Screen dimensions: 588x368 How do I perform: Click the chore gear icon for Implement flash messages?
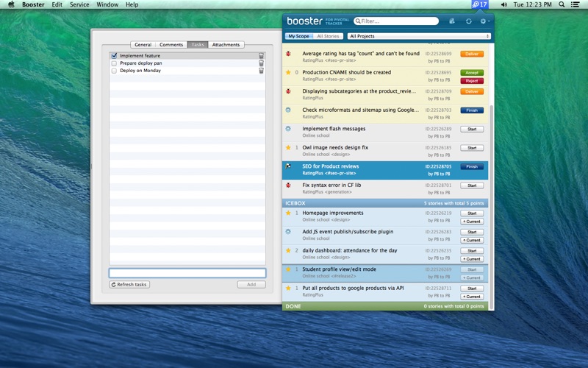(x=288, y=129)
